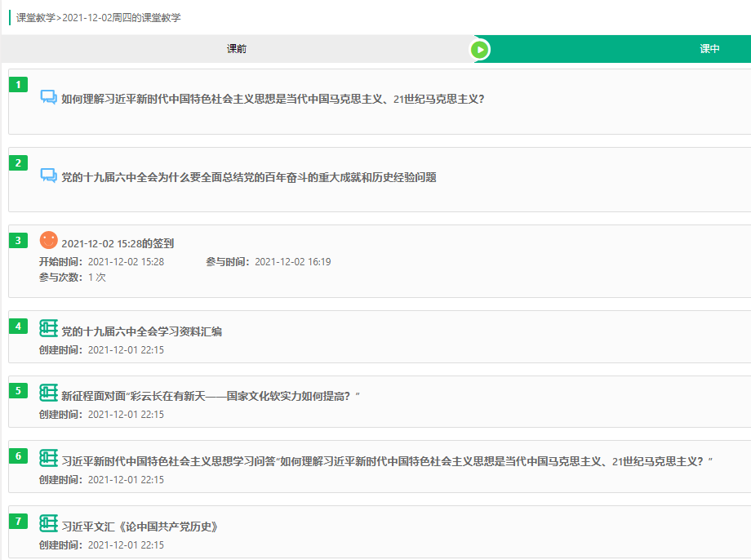Viewport: 751px width, 560px height.
Task: Open 习近平文汇《论中国共产党历史》 resource
Action: click(x=140, y=527)
